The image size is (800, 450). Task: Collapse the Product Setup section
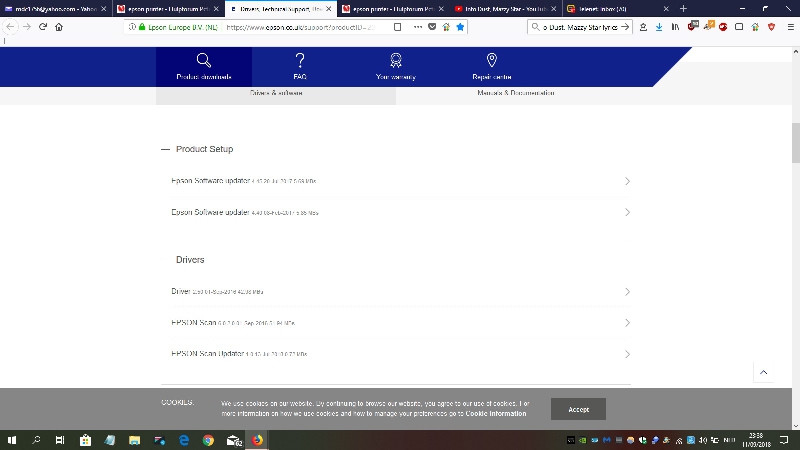(x=165, y=149)
